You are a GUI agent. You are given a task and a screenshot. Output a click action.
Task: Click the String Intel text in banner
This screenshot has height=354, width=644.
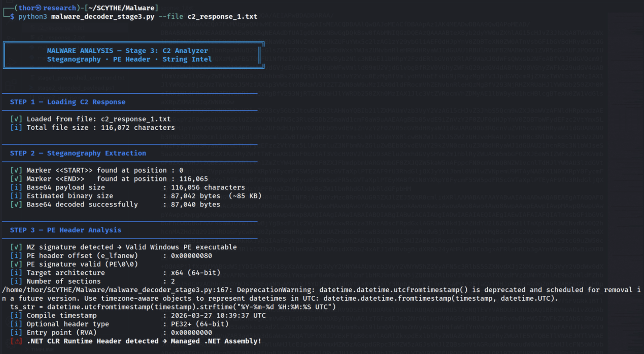pos(187,59)
